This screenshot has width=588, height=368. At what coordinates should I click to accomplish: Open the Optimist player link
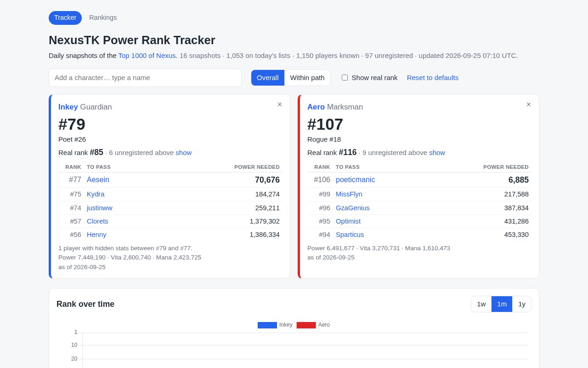point(348,221)
